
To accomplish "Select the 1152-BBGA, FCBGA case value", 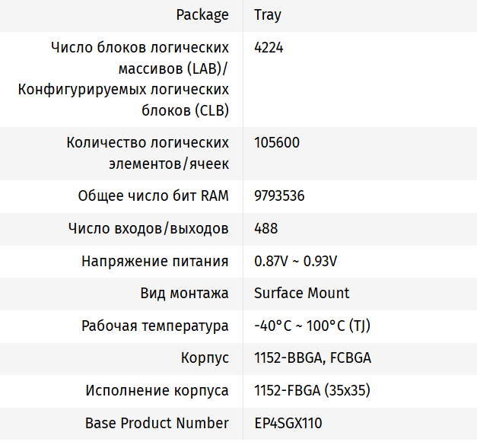I will [x=312, y=358].
